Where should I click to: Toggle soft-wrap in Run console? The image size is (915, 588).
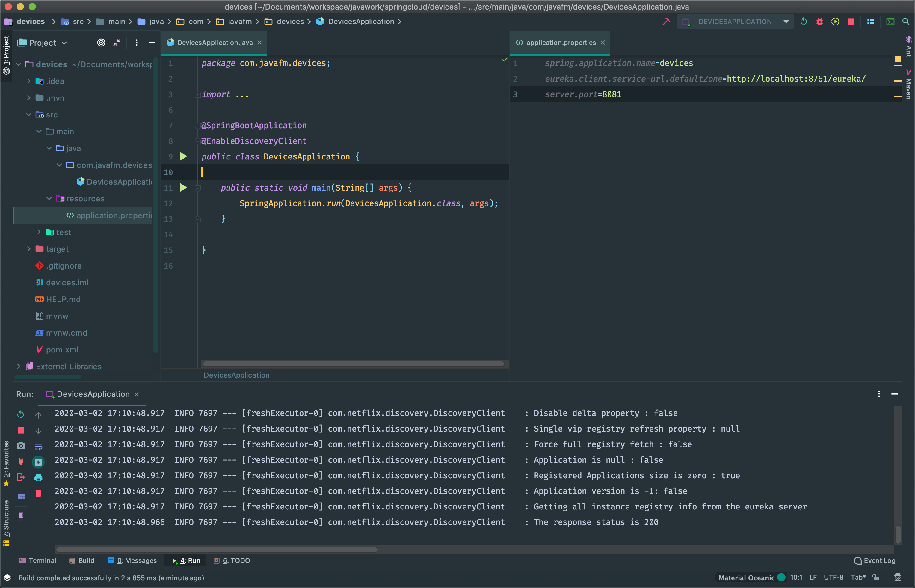[x=38, y=446]
